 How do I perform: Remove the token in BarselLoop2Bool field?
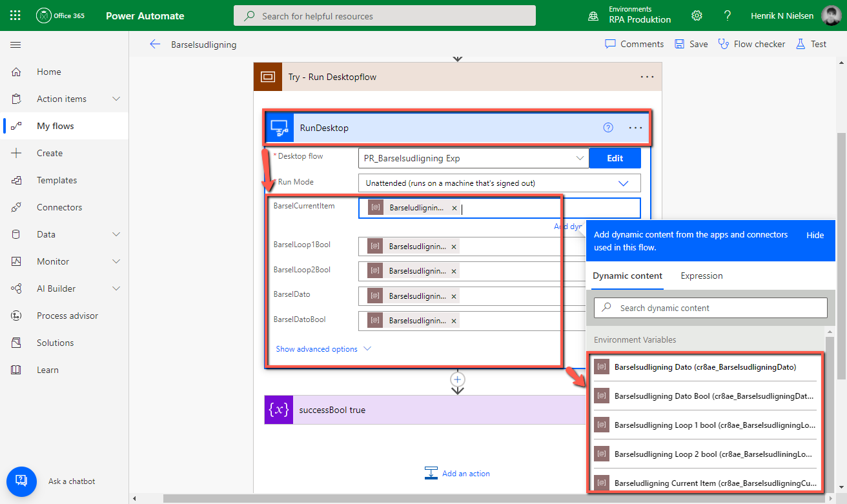pyautogui.click(x=454, y=271)
